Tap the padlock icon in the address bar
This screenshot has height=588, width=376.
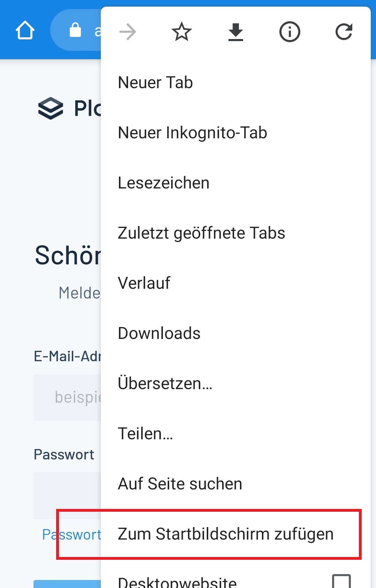click(x=75, y=30)
